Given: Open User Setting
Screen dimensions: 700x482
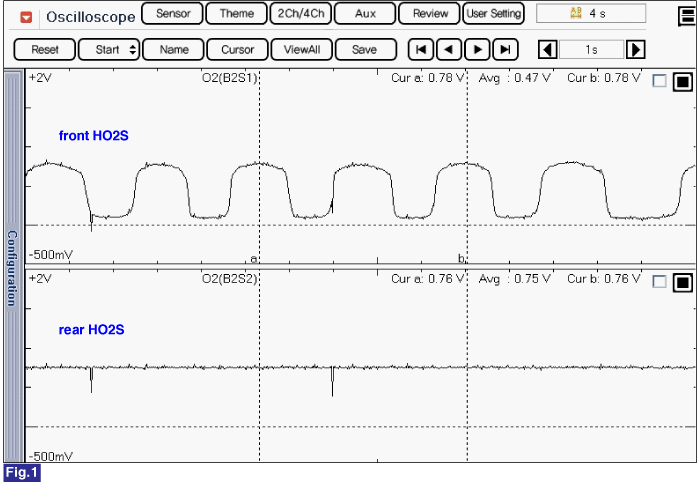Looking at the screenshot, I should pos(493,13).
